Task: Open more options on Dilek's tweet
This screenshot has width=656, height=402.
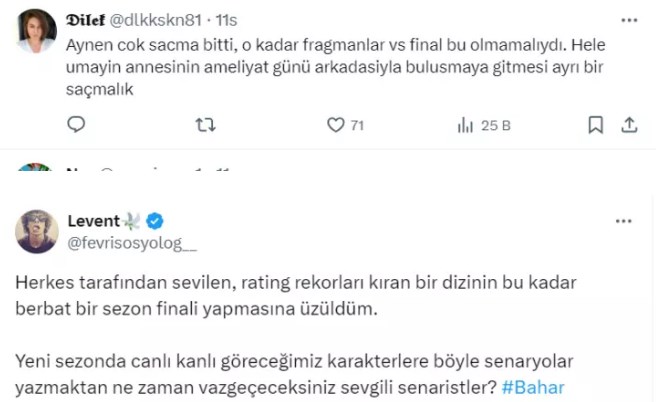Action: coord(629,20)
